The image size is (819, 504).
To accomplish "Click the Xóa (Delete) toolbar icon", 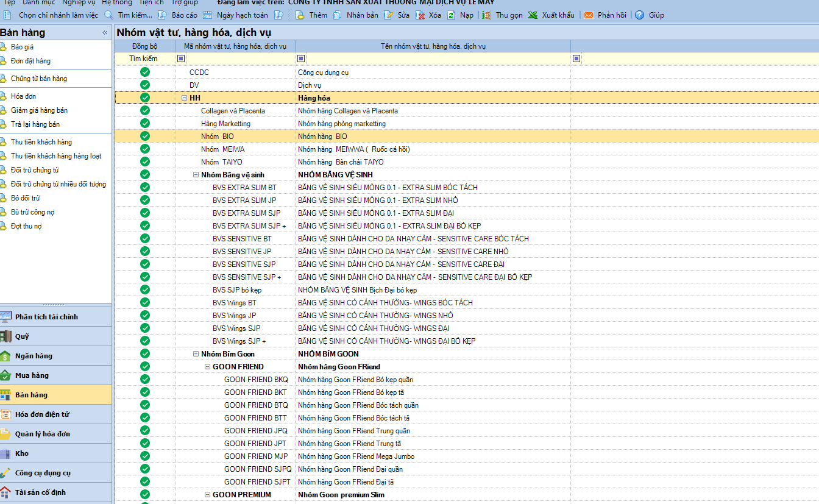I will point(420,15).
